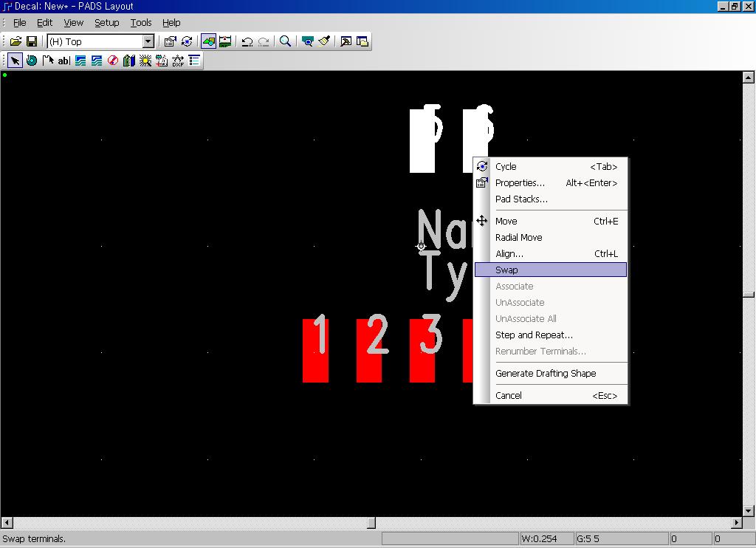This screenshot has height=548, width=756.
Task: Click the view extents icon
Action: pos(307,41)
